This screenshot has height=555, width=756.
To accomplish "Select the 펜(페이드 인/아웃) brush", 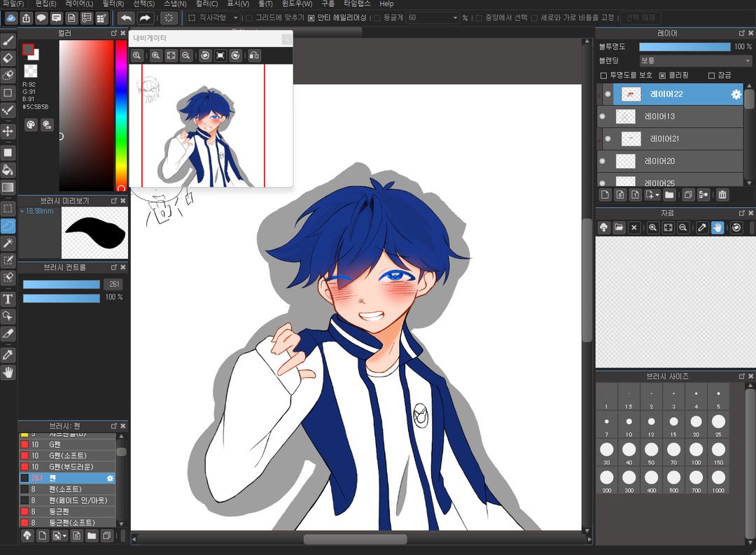I will pos(67,500).
